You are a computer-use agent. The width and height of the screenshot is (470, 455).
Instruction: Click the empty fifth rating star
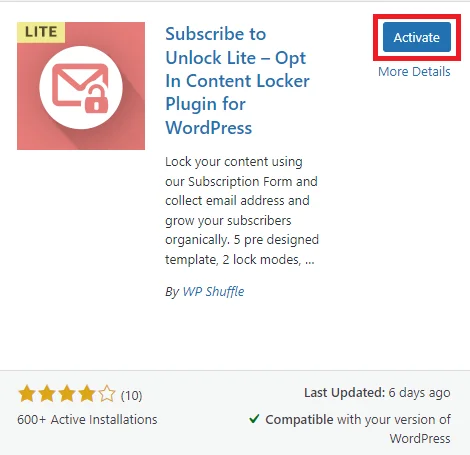107,394
